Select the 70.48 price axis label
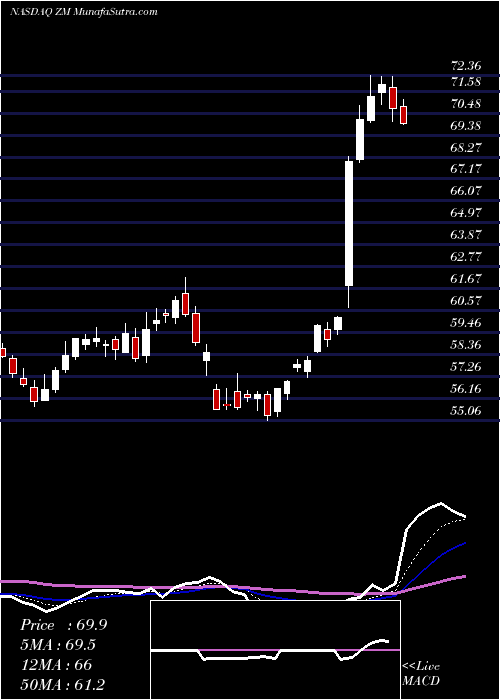The width and height of the screenshot is (500, 700). (466, 104)
